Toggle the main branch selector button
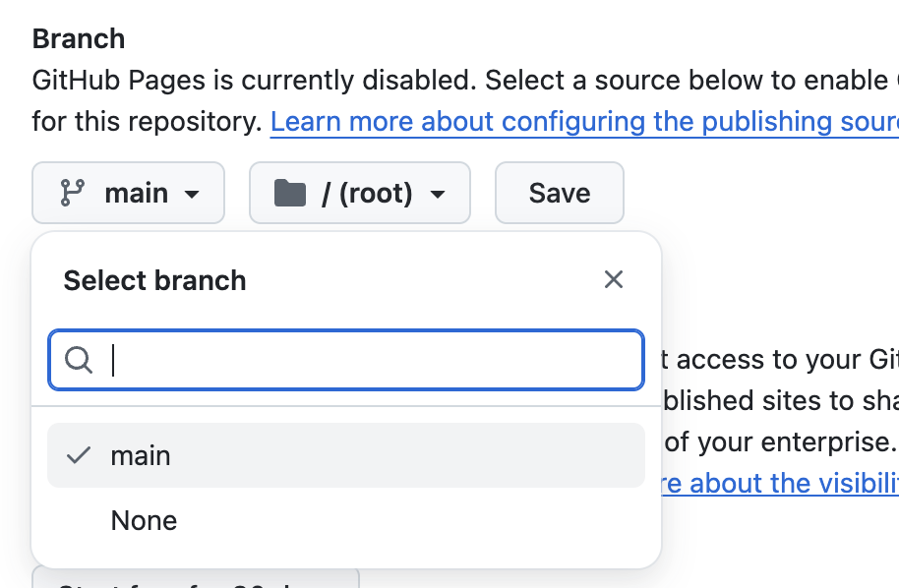Screen dimensions: 899x588 129,193
